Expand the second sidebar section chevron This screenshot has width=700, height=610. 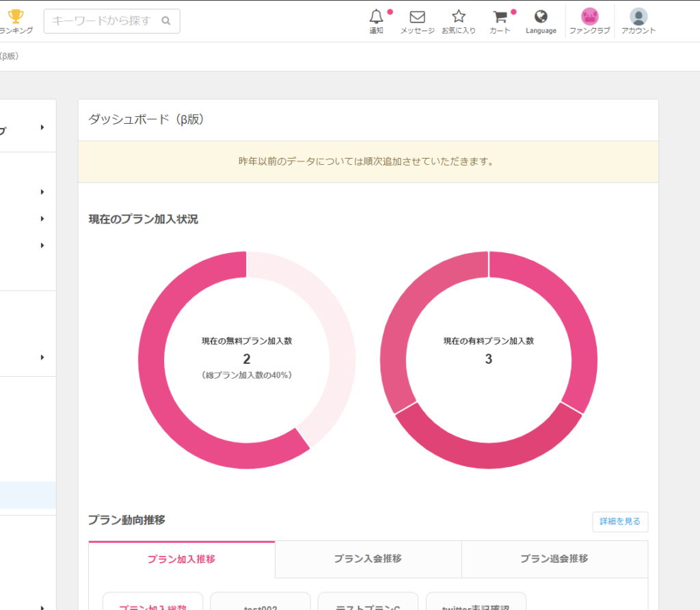tap(41, 191)
